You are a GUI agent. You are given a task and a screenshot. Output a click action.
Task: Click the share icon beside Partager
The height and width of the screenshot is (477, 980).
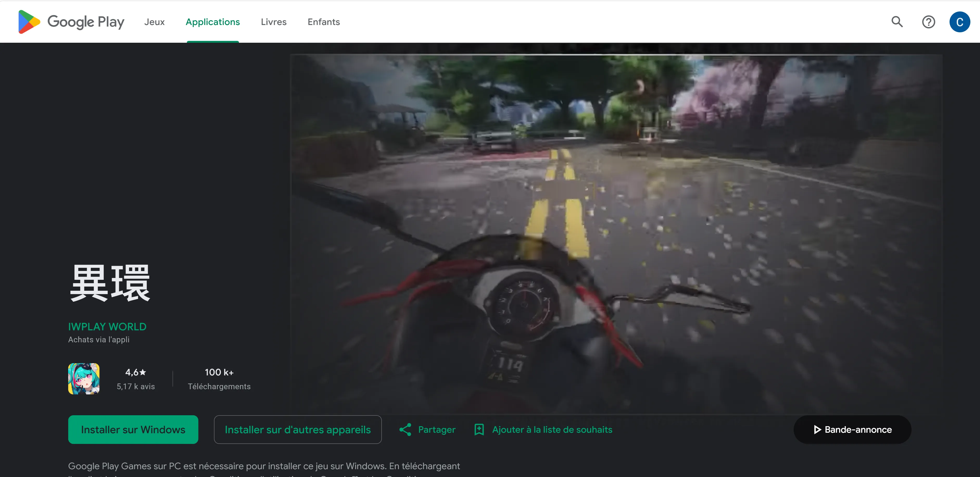405,429
